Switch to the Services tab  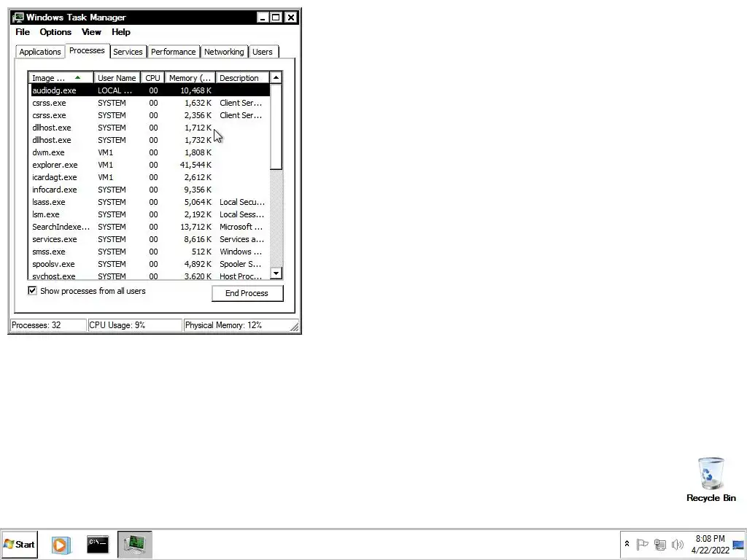tap(128, 52)
